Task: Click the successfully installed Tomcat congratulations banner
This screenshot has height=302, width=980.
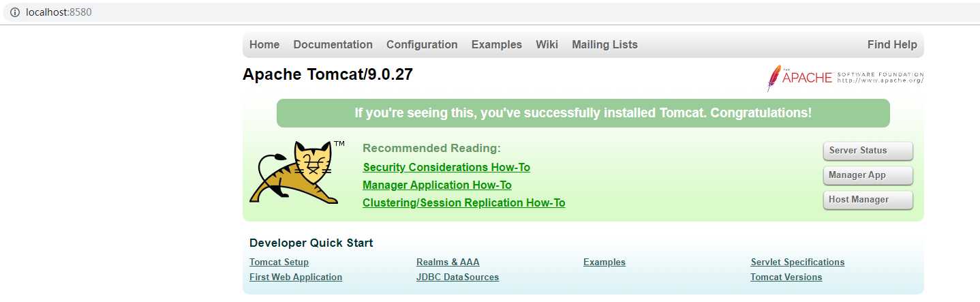Action: tap(583, 113)
